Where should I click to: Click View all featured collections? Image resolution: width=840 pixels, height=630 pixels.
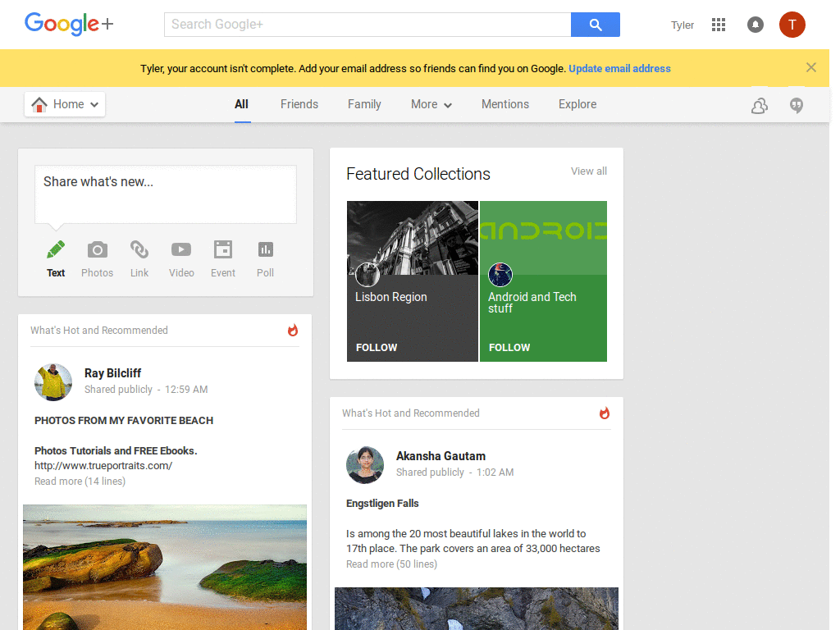click(x=589, y=171)
